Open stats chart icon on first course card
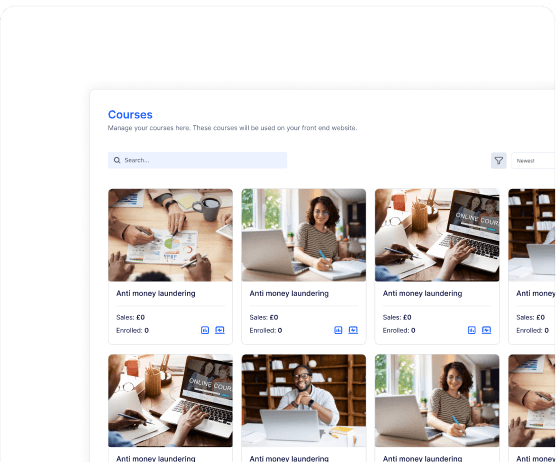556x462 pixels. (205, 330)
